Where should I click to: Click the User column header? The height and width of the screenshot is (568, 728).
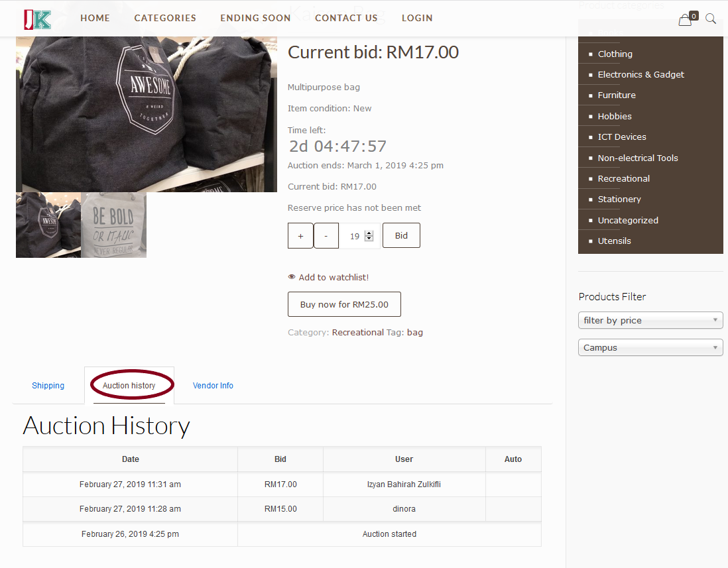coord(404,459)
